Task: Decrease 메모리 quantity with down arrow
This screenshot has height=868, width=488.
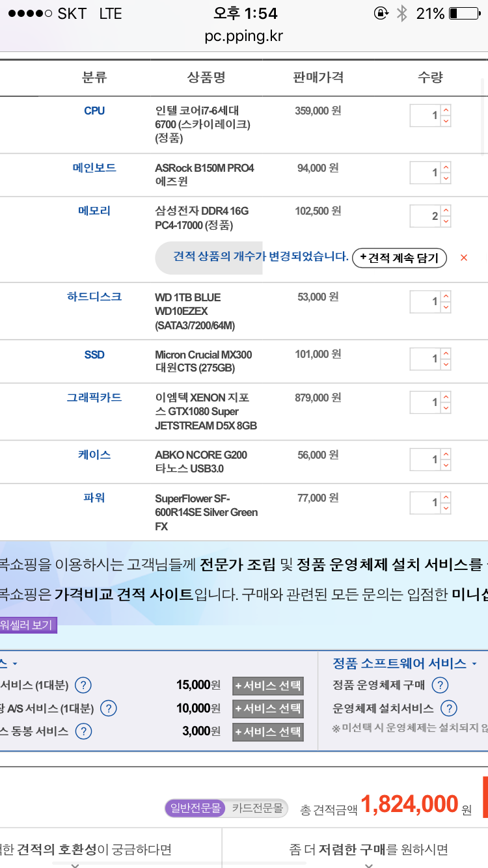Action: point(446,222)
